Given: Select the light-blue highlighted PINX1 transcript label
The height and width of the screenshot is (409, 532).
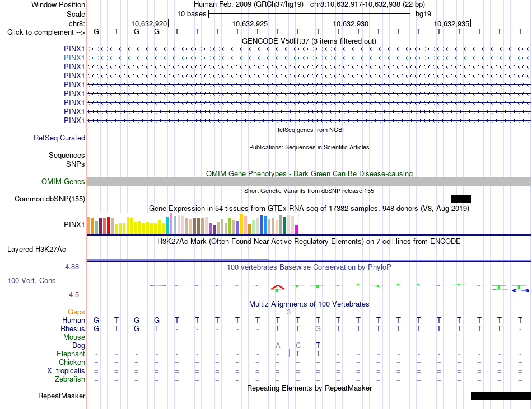Looking at the screenshot, I should [74, 58].
